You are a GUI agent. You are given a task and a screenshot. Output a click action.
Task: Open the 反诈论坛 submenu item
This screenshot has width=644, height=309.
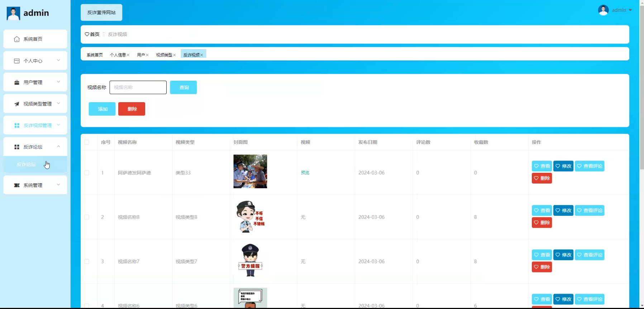pos(35,165)
